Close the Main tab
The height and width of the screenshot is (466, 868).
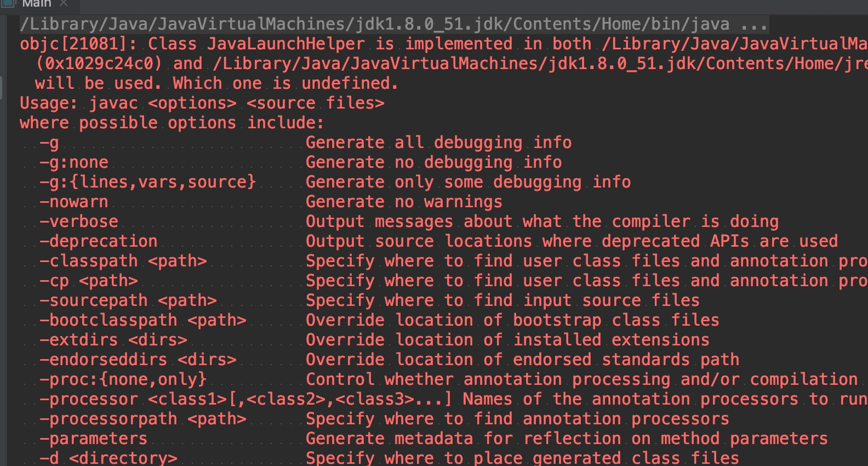click(x=64, y=3)
